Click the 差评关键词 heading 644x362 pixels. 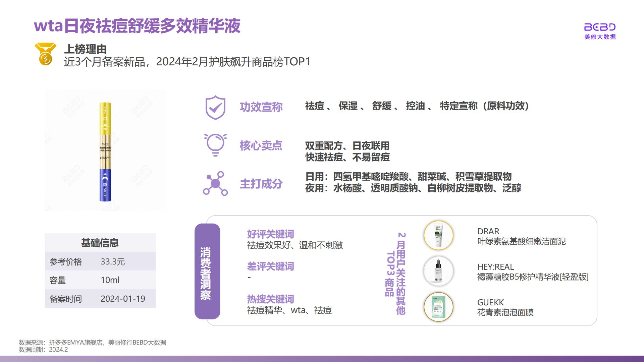(270, 266)
